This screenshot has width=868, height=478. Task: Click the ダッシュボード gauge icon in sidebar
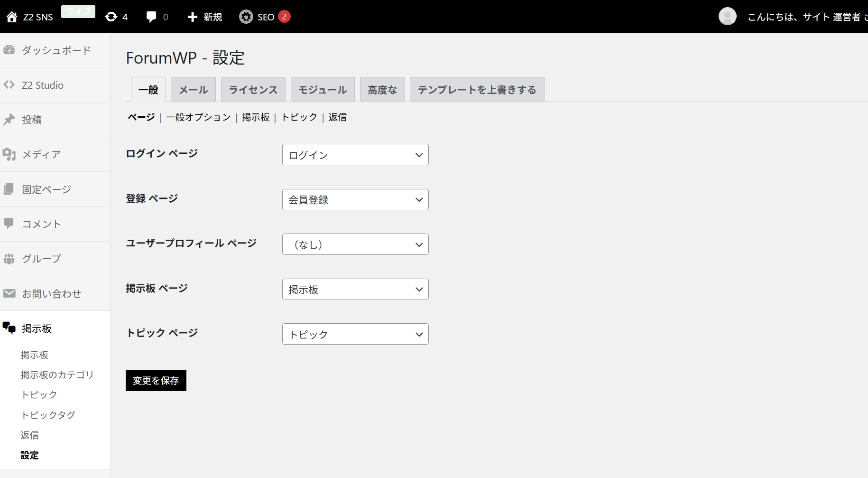(x=9, y=50)
